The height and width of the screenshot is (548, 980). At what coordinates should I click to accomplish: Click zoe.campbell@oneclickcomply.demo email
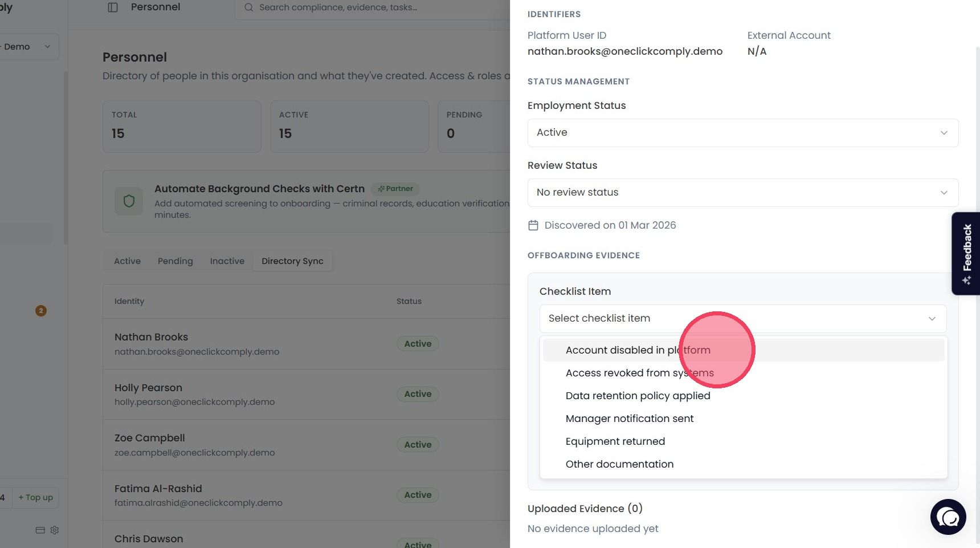(195, 453)
